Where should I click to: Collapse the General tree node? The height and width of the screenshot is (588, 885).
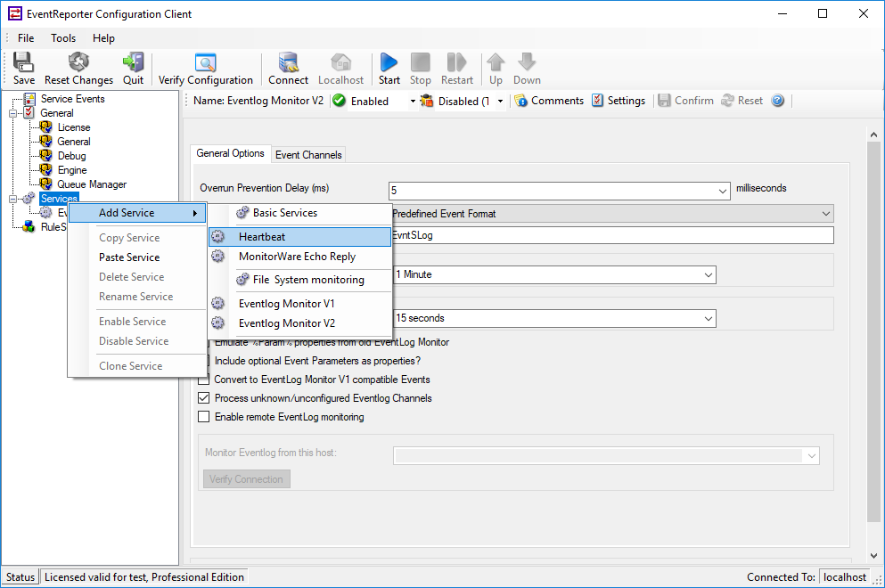[x=13, y=113]
